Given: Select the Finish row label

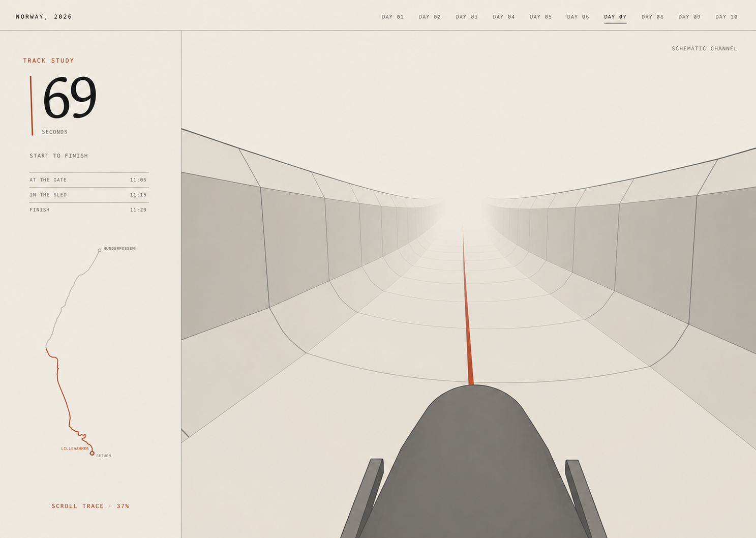Looking at the screenshot, I should pyautogui.click(x=40, y=210).
